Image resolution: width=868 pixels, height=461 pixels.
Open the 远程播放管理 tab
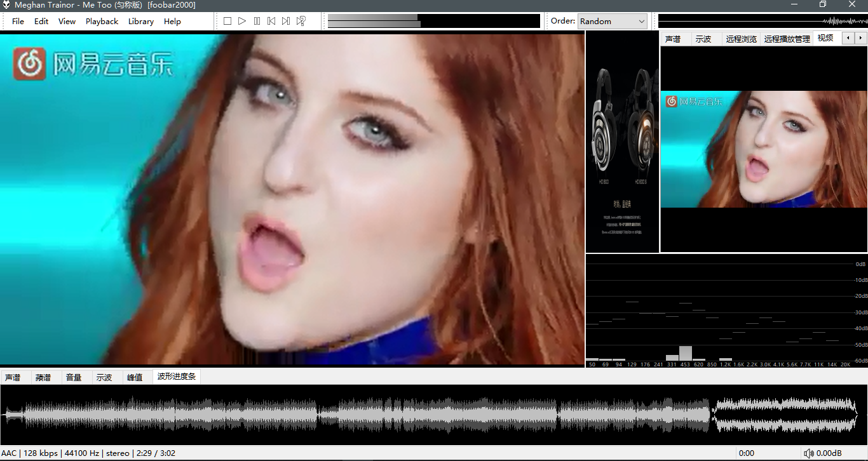(787, 39)
